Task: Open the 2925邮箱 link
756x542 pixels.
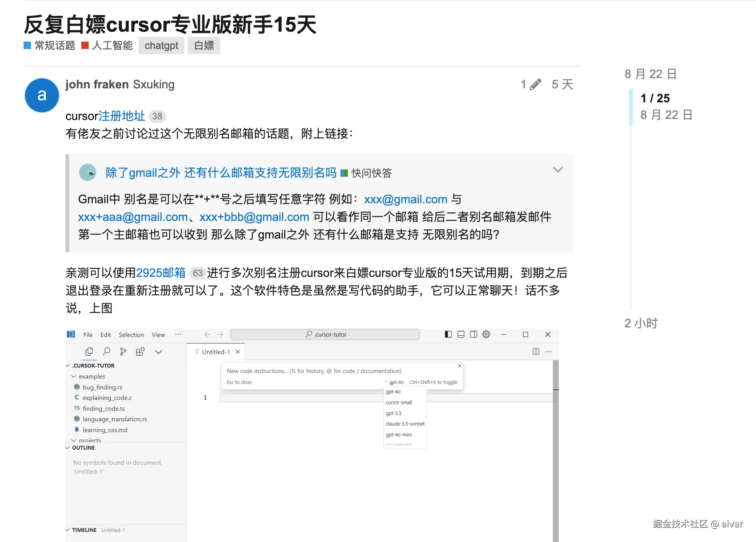Action: tap(161, 273)
